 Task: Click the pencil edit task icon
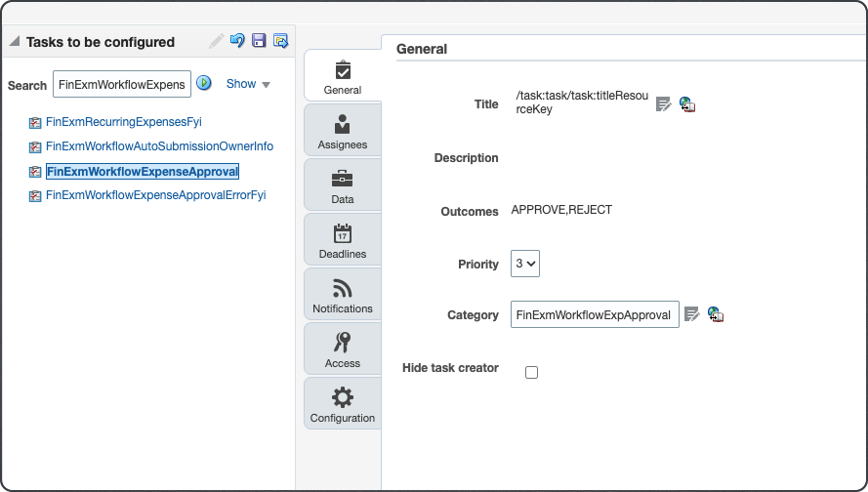(x=217, y=41)
